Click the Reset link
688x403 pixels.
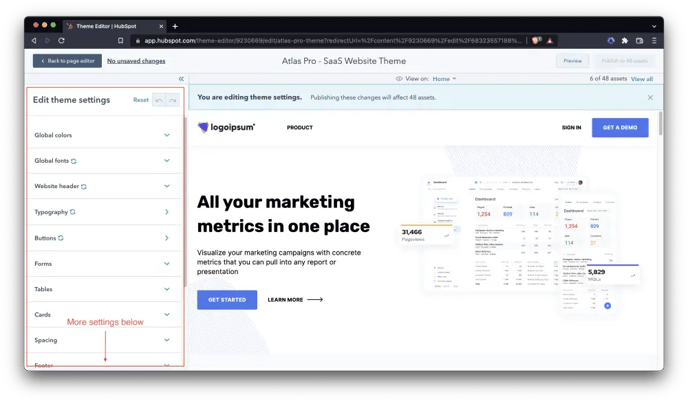141,100
